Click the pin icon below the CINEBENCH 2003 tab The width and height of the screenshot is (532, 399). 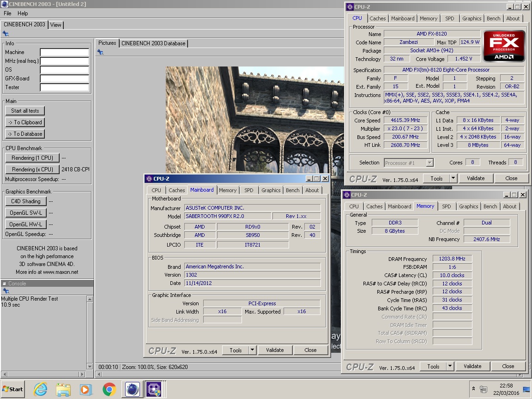tap(6, 34)
